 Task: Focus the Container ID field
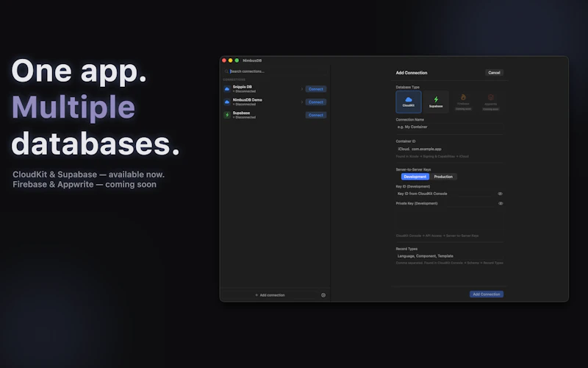(449, 149)
